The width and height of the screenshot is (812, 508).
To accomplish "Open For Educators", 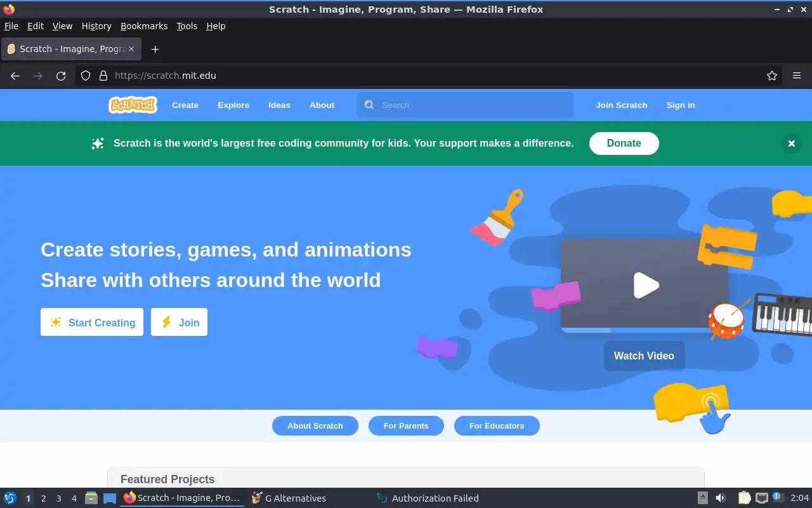I will (x=497, y=426).
